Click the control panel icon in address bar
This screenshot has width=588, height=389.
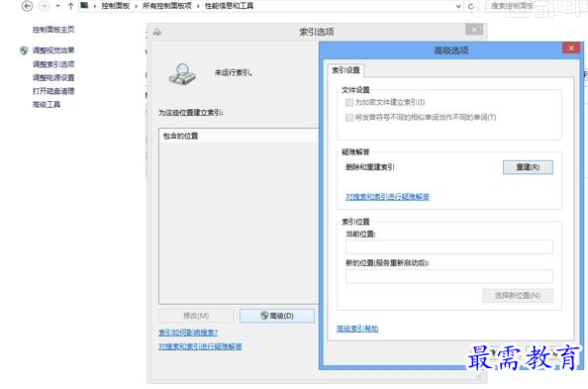click(85, 5)
